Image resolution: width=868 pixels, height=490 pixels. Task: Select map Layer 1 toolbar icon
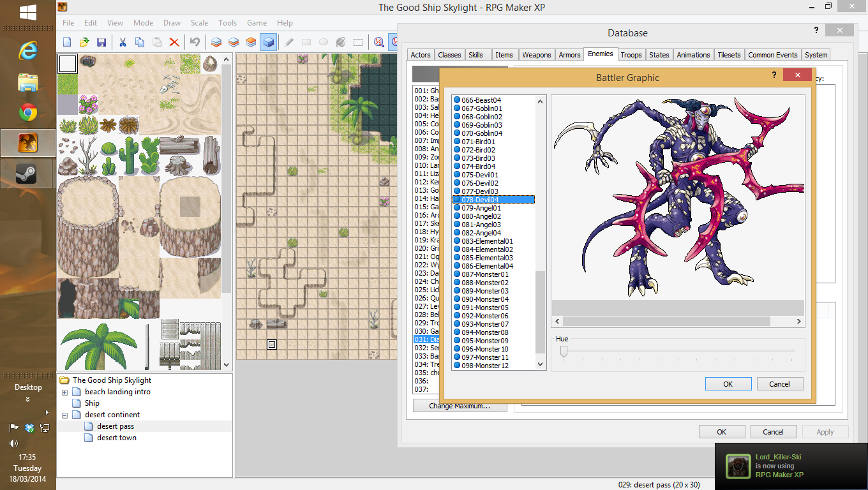pos(216,42)
